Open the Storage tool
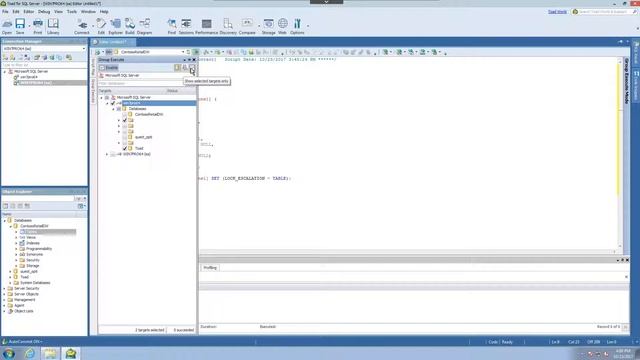This screenshot has height=360, width=640. coord(269,26)
